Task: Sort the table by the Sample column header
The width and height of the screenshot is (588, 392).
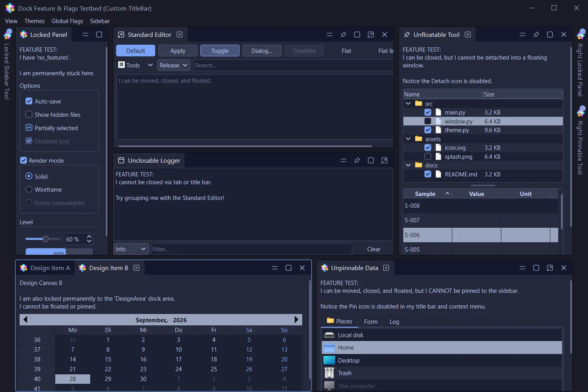Action: pos(427,194)
